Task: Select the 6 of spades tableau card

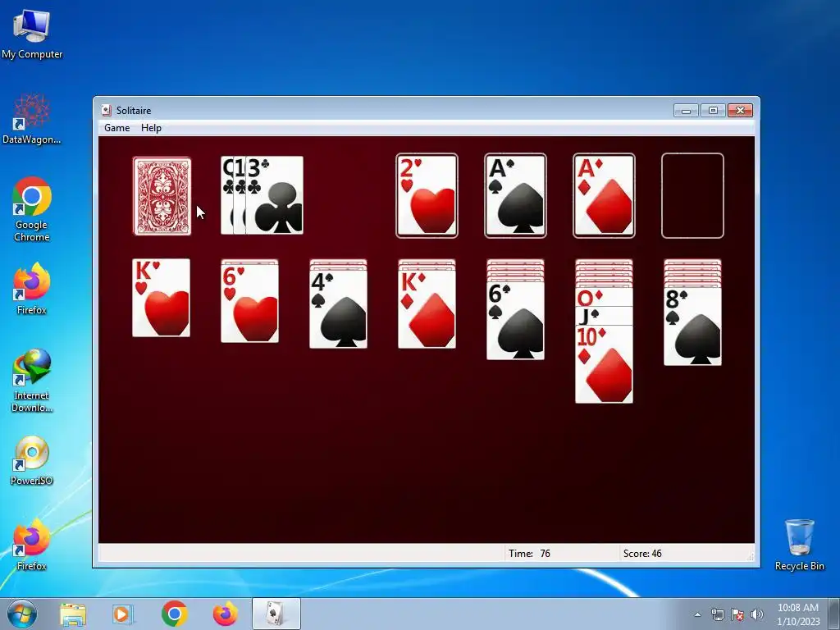Action: coord(515,321)
